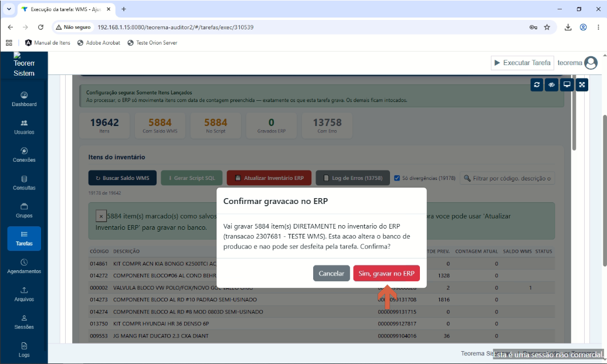Click the Teorema Sistemas sidebar logo

click(24, 65)
